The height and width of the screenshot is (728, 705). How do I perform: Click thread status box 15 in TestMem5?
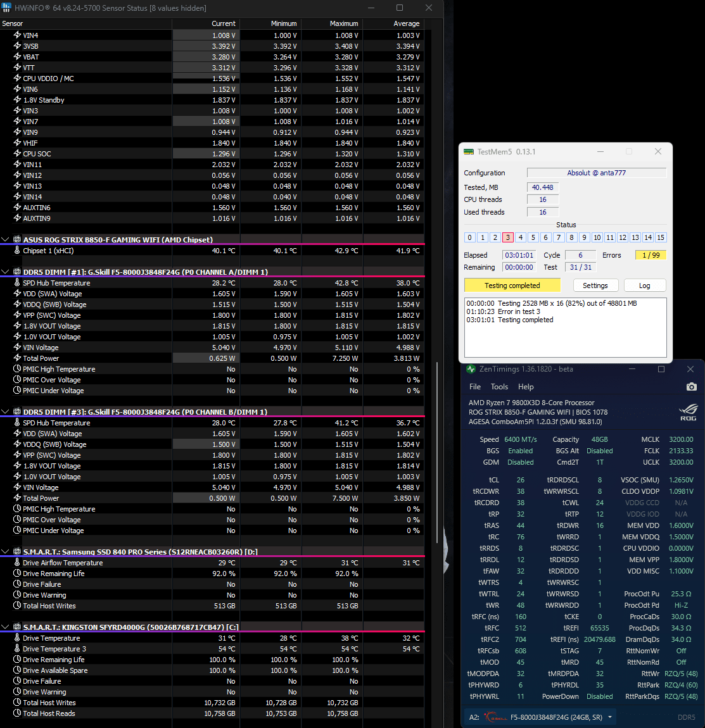(x=661, y=237)
